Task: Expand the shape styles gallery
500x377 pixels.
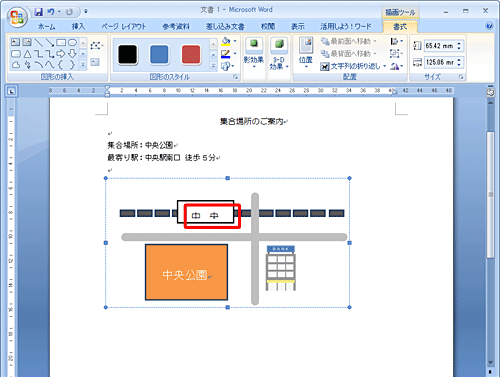Action: (213, 66)
